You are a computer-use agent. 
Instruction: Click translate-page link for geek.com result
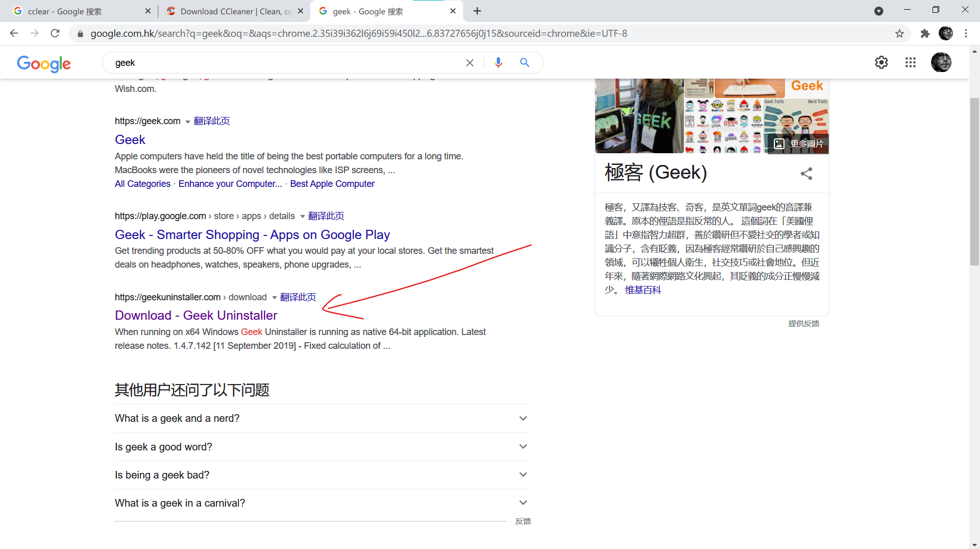point(212,121)
